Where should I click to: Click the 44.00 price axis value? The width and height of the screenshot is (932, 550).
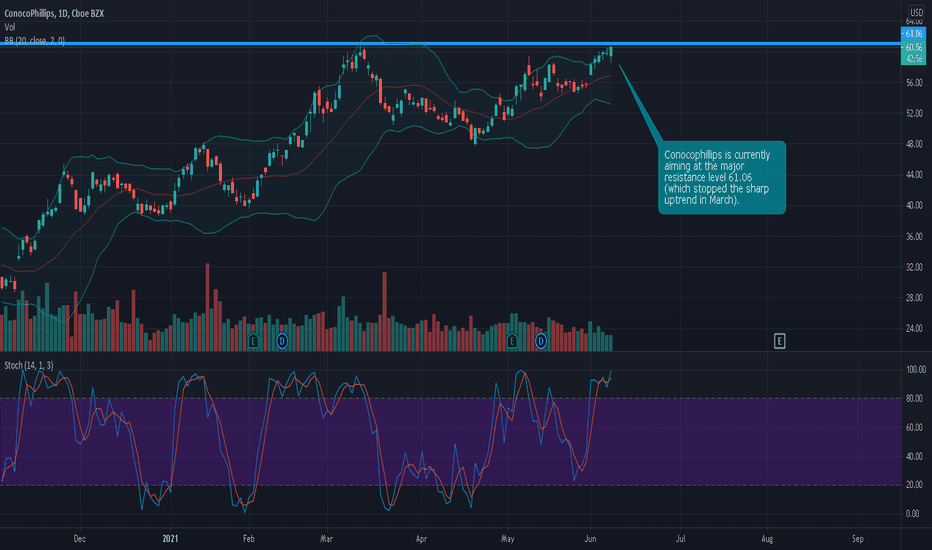coord(914,175)
